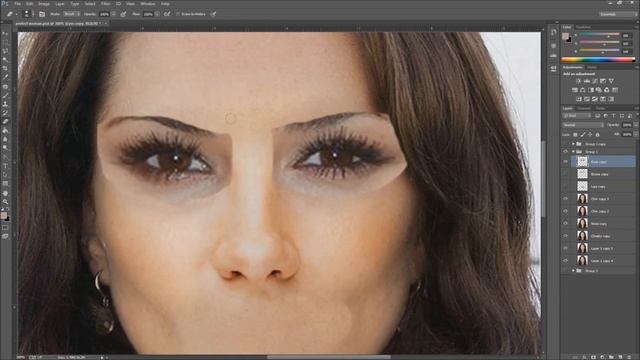Viewport: 640px width, 360px height.
Task: Add a Channel Mixer adjustment
Action: pos(607,90)
